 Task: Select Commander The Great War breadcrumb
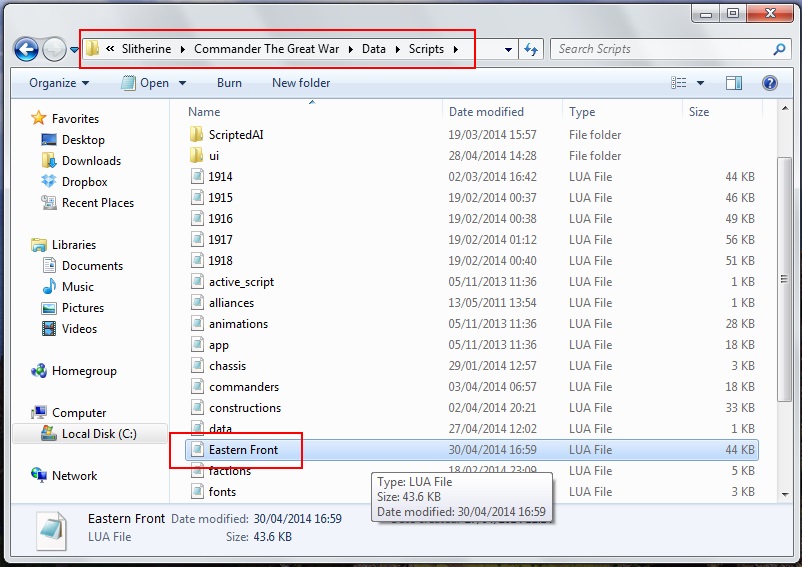click(266, 49)
